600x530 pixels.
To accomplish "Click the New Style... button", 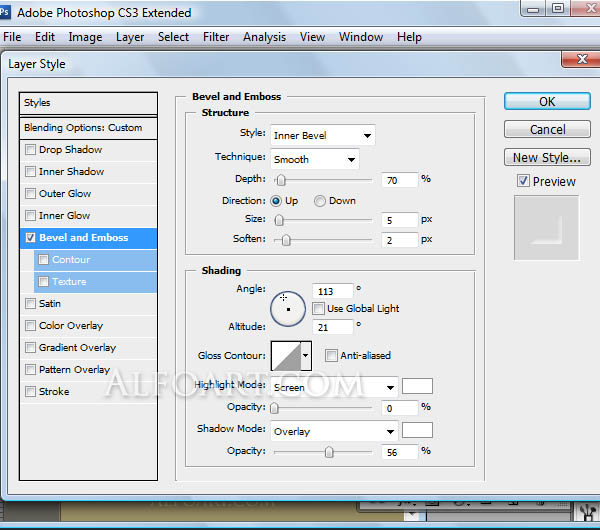I will pos(547,157).
